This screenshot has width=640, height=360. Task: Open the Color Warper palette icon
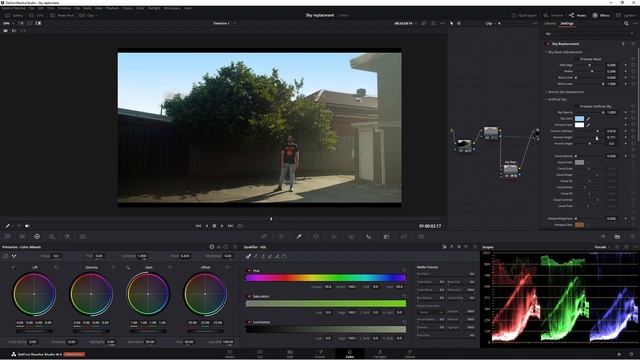pos(281,236)
